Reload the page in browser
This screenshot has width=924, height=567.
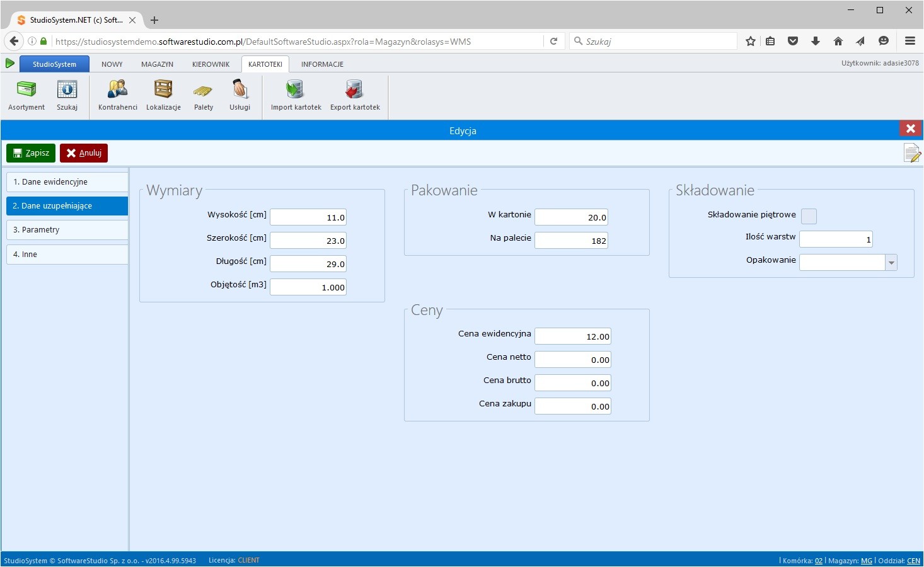pos(553,41)
